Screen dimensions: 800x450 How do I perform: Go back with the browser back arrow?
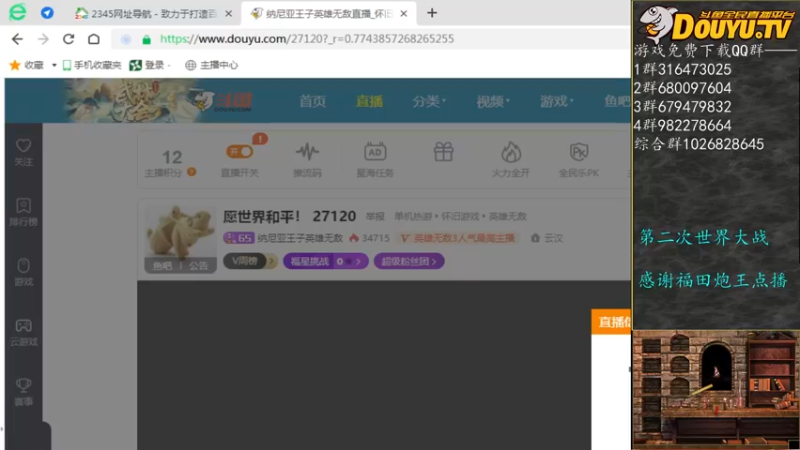(17, 39)
